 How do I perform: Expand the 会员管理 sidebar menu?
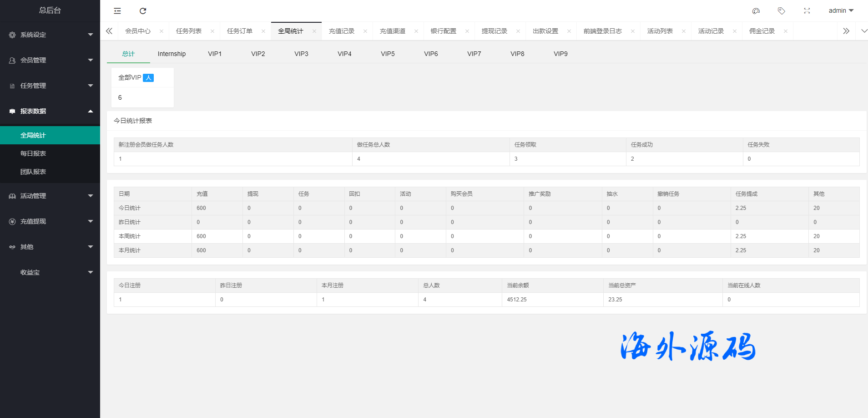point(50,60)
